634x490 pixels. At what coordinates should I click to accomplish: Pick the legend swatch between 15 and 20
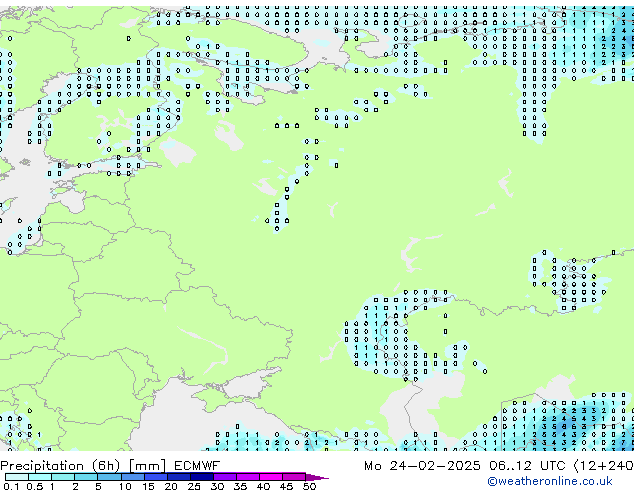[x=156, y=477]
